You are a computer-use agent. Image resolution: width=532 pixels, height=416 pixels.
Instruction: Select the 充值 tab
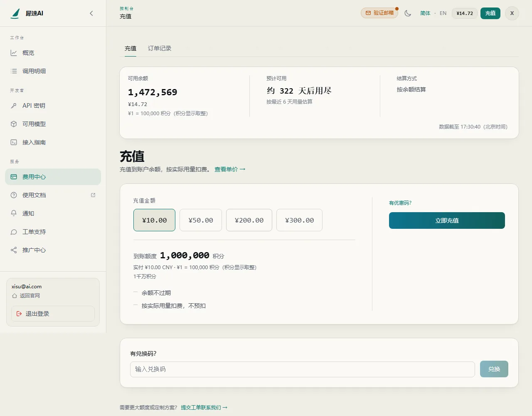pos(131,48)
